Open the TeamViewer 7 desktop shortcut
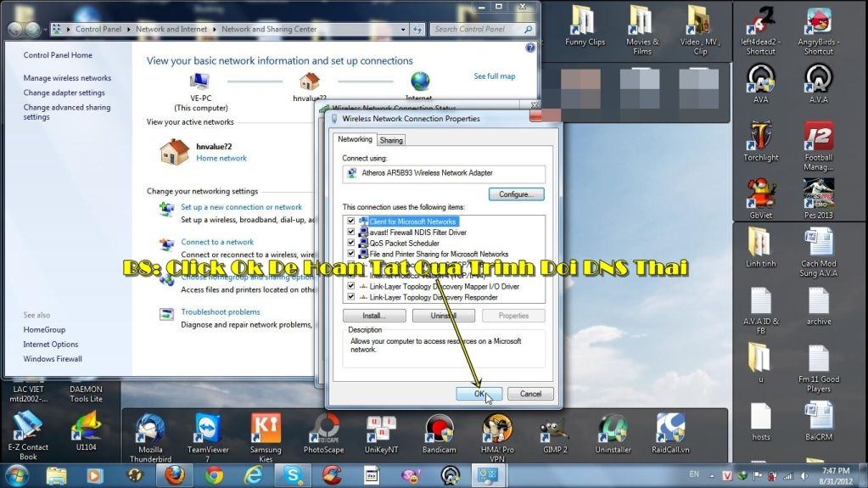The image size is (868, 488). (206, 431)
